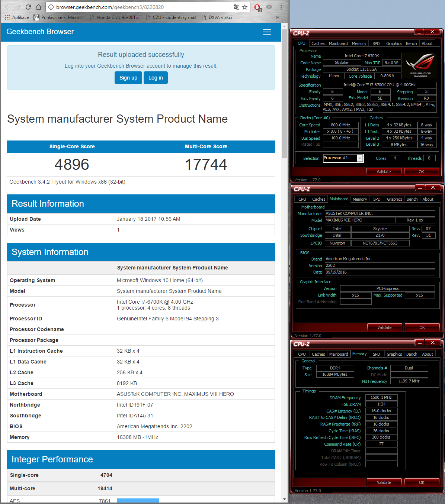Click the Log in button
Image resolution: width=445 pixels, height=504 pixels.
click(156, 78)
